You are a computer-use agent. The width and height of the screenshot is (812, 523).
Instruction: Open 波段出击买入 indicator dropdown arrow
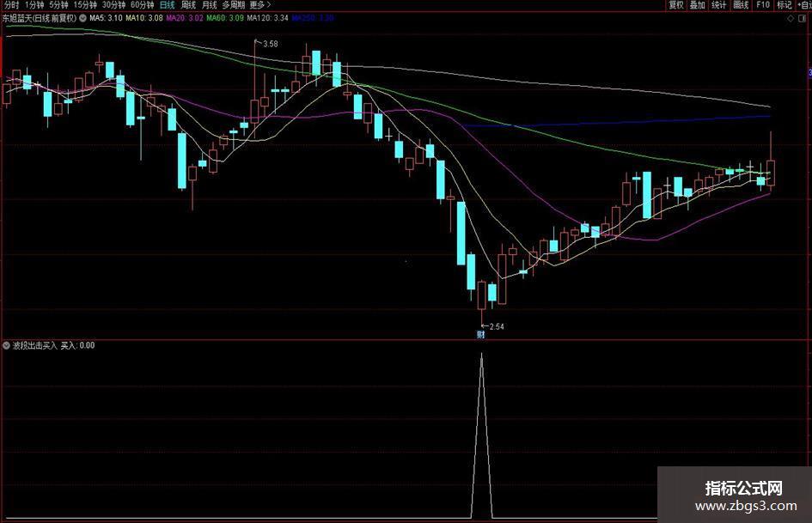coord(6,345)
